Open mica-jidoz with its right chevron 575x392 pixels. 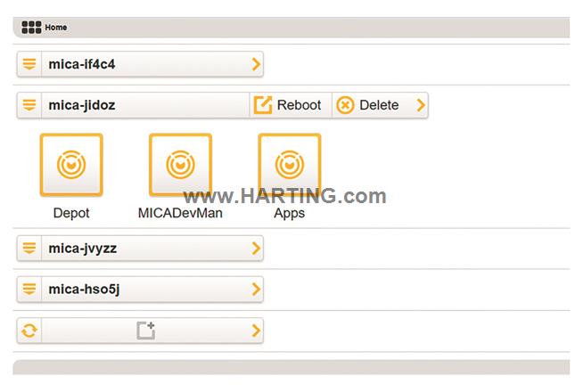coord(421,105)
